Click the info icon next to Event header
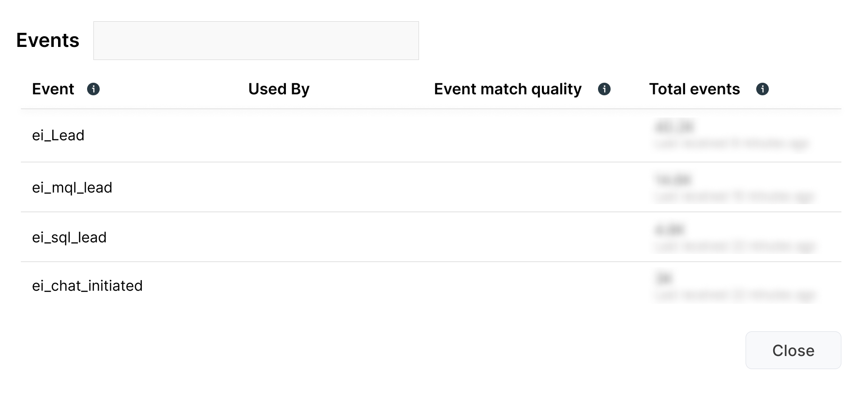The height and width of the screenshot is (401, 868). click(x=94, y=89)
